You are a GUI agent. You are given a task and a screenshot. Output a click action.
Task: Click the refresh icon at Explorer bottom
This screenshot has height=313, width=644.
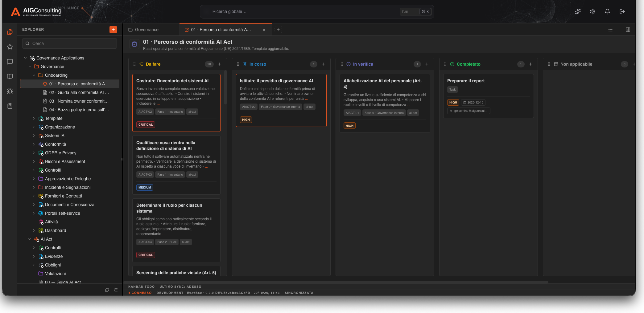pos(107,290)
